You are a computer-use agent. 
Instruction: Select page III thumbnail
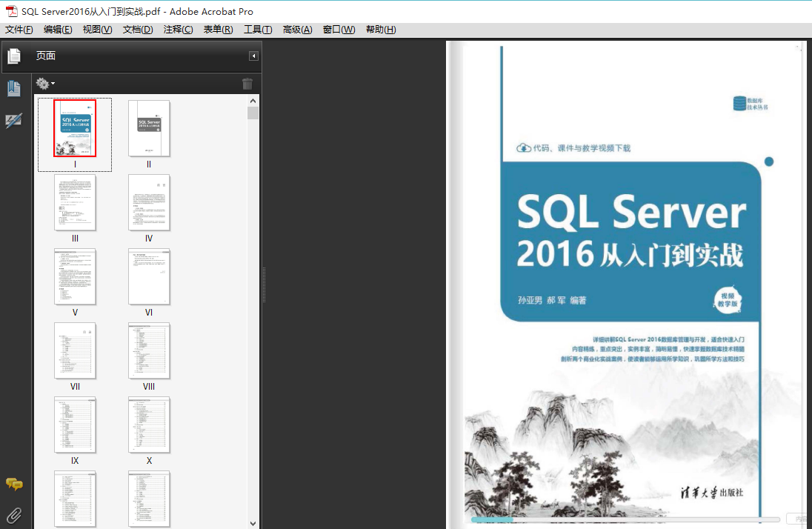75,202
